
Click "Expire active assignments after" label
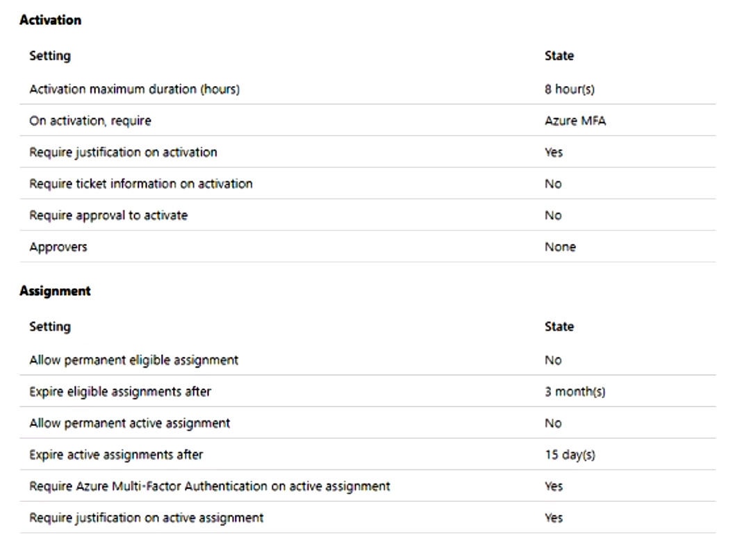(116, 455)
